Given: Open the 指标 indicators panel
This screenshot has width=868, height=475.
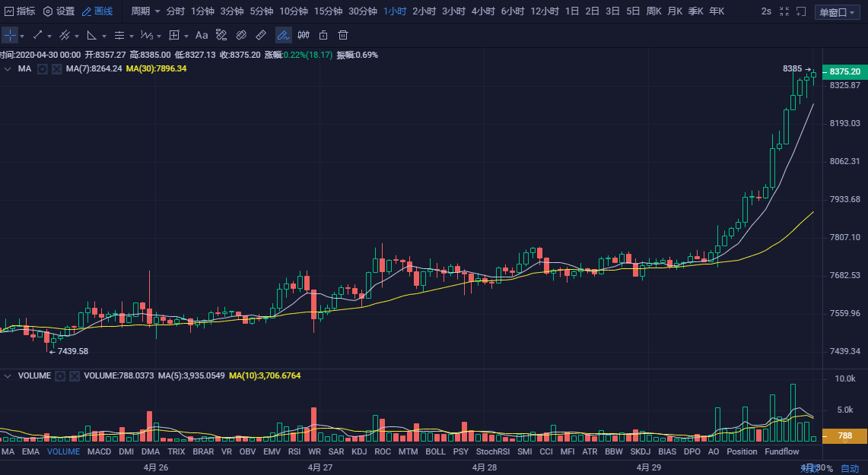Looking at the screenshot, I should [x=20, y=11].
